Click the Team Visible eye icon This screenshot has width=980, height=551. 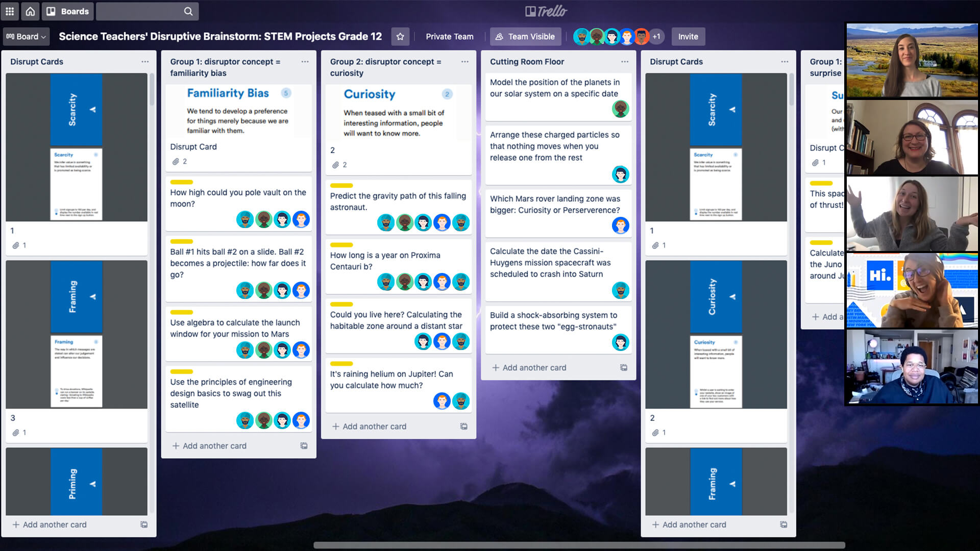click(499, 36)
